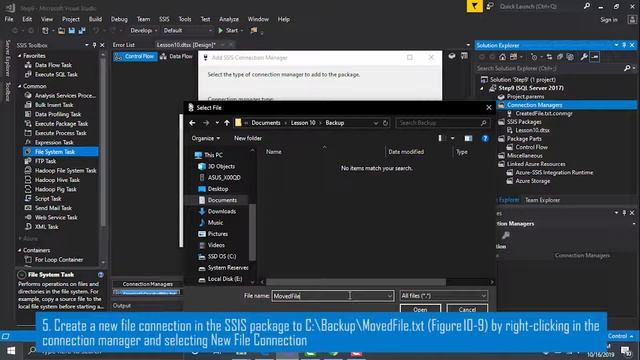
Task: Switch to the Data Flow tab
Action: coord(176,56)
